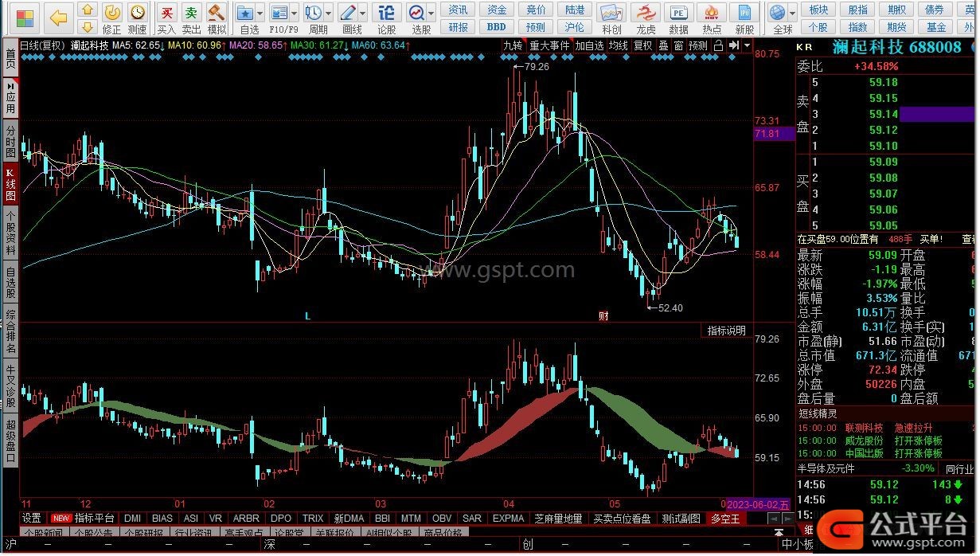980x556 pixels.
Task: Click the 联测科技 急速拉升 alert row
Action: (886, 429)
